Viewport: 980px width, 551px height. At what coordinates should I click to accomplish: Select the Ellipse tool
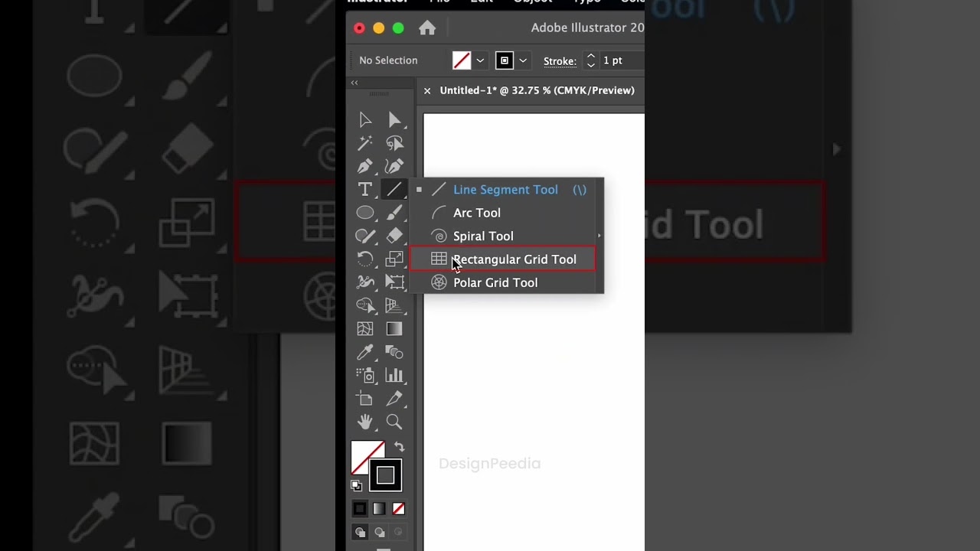click(x=365, y=212)
